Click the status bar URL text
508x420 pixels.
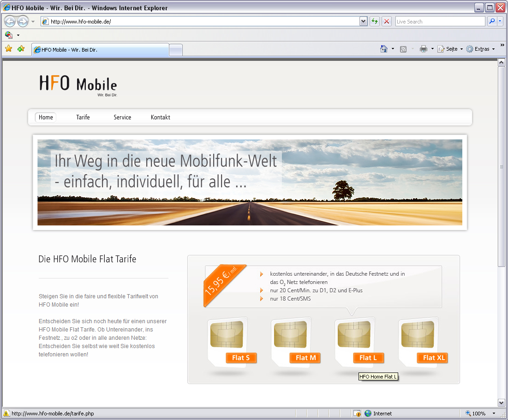[53, 414]
